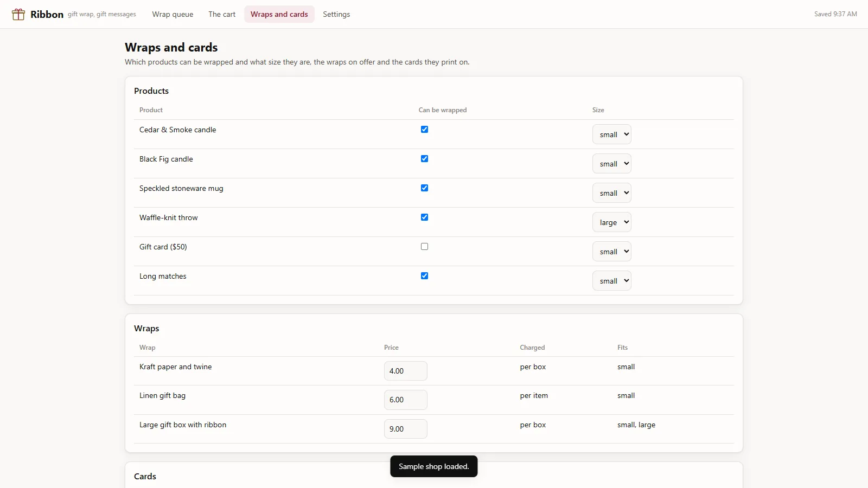The image size is (868, 488).
Task: Click the Can be wrapped column header
Action: [x=443, y=110]
